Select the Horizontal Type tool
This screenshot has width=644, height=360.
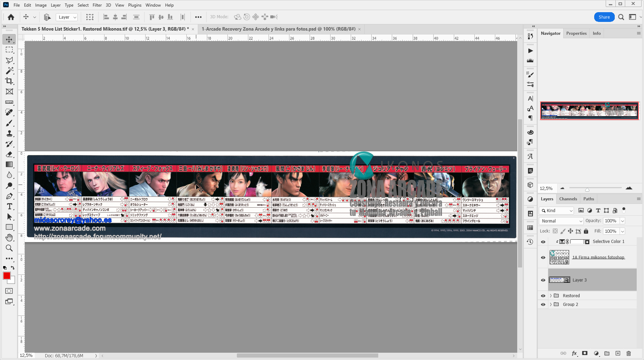[9, 207]
